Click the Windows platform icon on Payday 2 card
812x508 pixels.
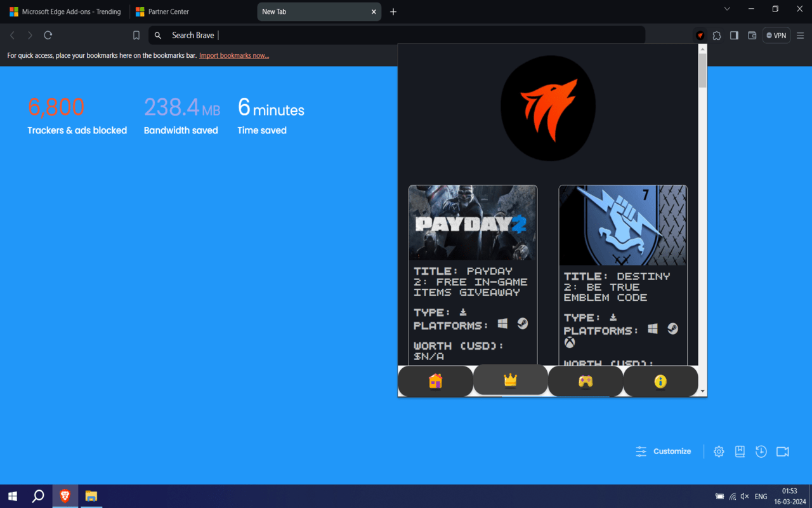click(502, 324)
